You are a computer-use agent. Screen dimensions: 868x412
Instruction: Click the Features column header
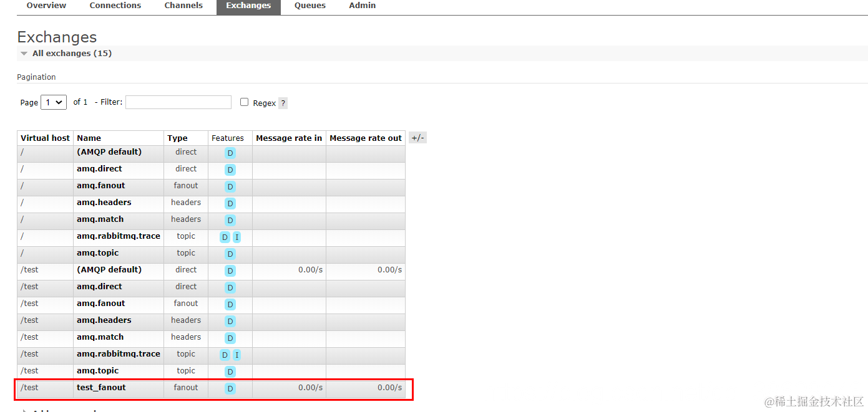point(228,138)
